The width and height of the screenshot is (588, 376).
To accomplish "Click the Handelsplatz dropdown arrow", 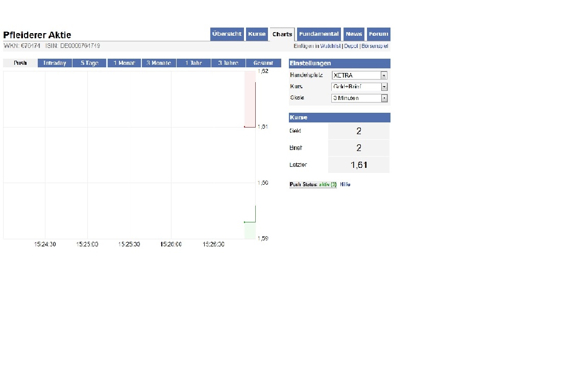I will (x=384, y=76).
